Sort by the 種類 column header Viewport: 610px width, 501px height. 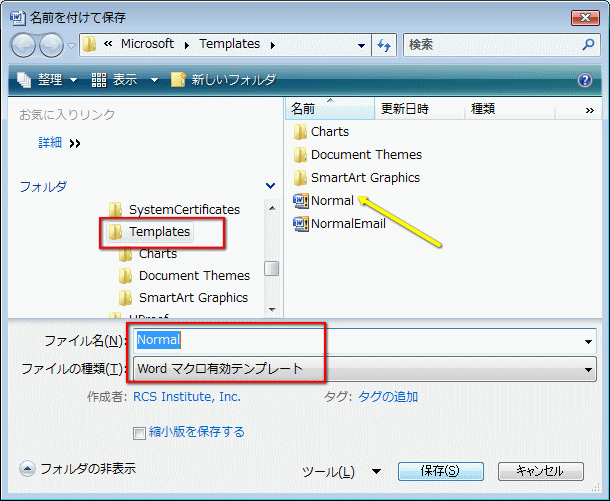coord(509,109)
